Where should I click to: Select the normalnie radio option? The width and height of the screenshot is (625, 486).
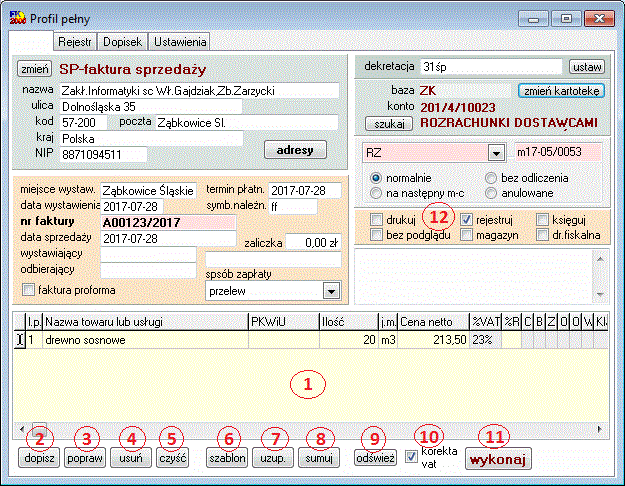[376, 178]
